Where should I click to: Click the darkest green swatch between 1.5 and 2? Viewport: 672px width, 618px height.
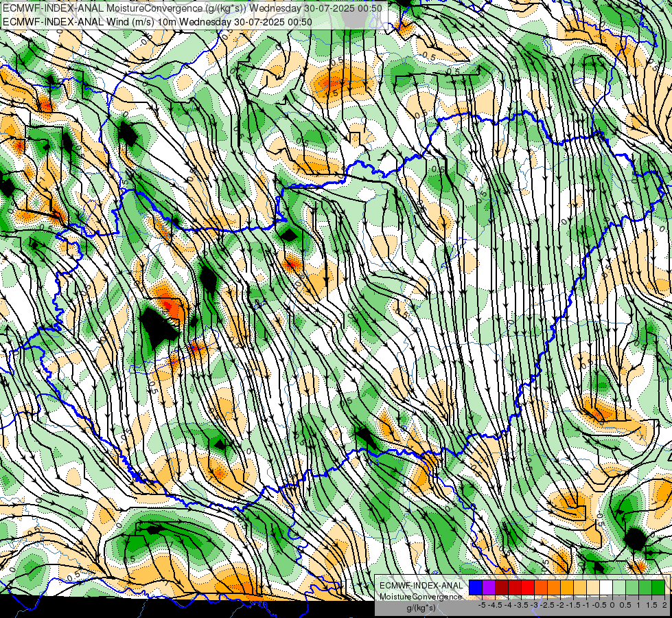(658, 588)
